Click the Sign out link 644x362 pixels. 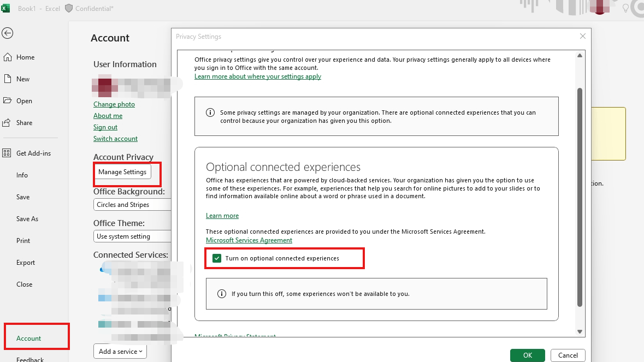tap(105, 127)
